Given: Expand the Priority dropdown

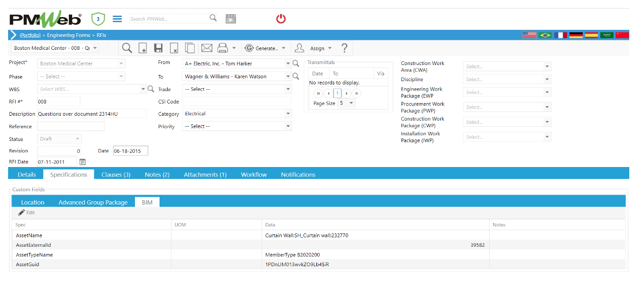Looking at the screenshot, I should [287, 126].
